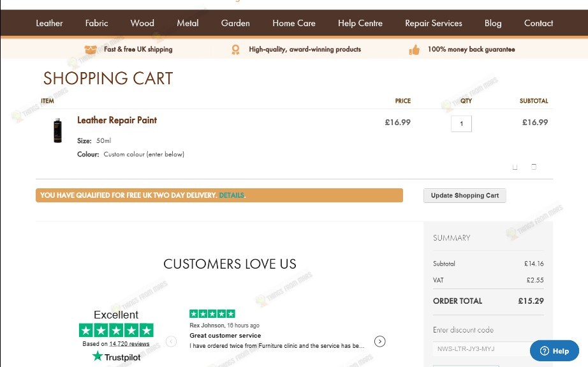Open the Metal menu
The image size is (588, 367).
(187, 23)
